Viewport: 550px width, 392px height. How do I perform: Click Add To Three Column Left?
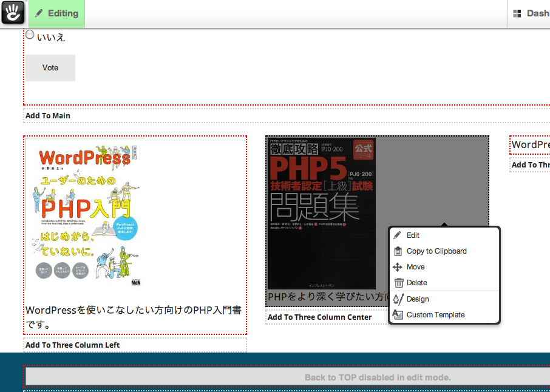(x=73, y=345)
